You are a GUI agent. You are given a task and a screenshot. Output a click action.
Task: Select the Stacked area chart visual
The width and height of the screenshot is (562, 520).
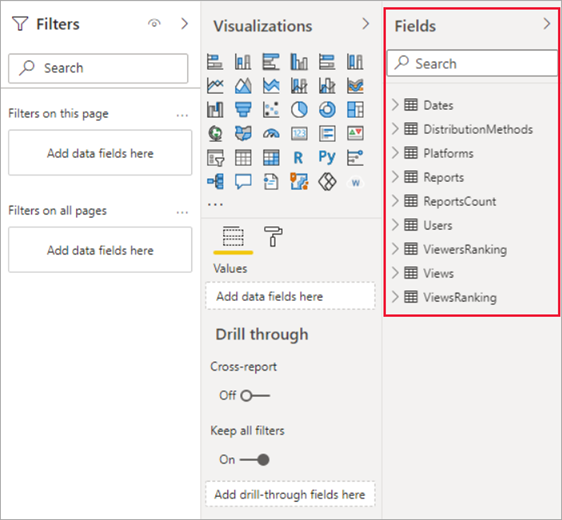click(271, 86)
